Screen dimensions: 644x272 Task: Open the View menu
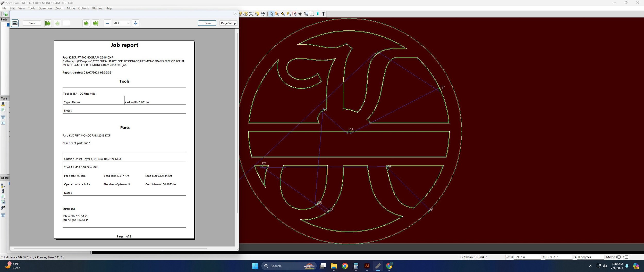click(x=21, y=8)
